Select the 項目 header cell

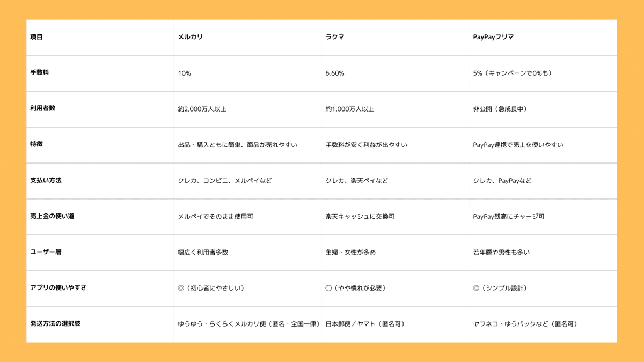tap(36, 37)
